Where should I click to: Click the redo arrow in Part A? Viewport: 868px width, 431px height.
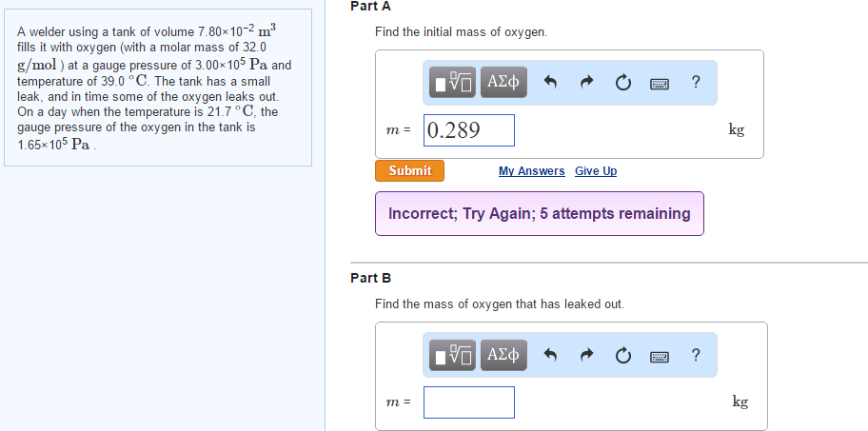586,83
